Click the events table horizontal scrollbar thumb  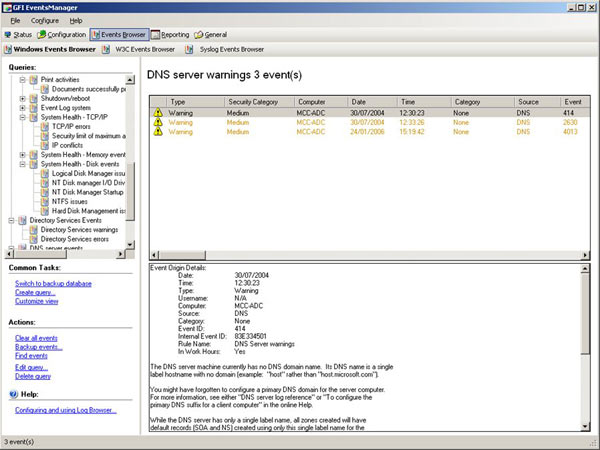[x=183, y=255]
